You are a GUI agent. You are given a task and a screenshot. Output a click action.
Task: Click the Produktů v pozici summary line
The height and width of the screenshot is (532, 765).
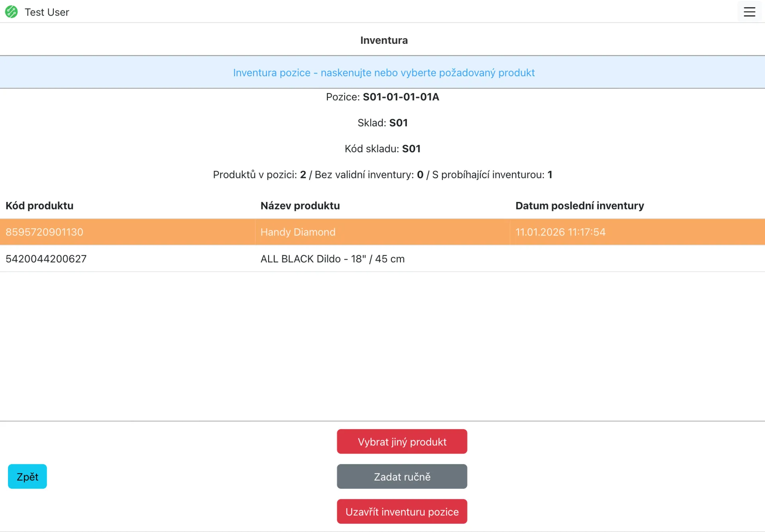(x=382, y=175)
